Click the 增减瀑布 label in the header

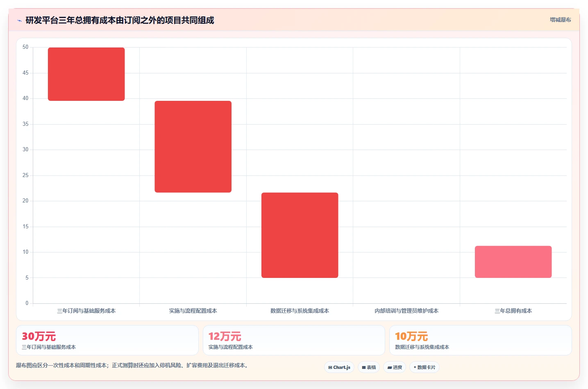point(560,20)
